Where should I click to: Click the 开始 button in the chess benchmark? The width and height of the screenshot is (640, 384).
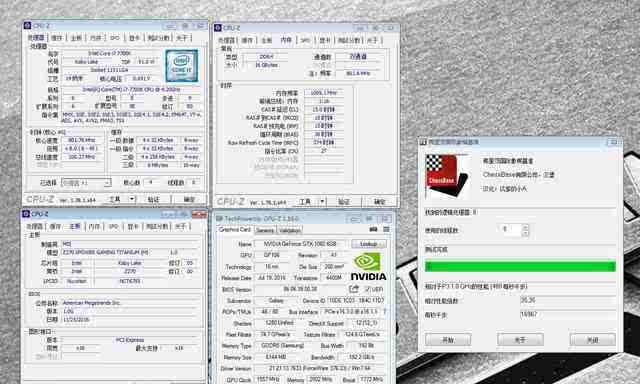[448, 340]
